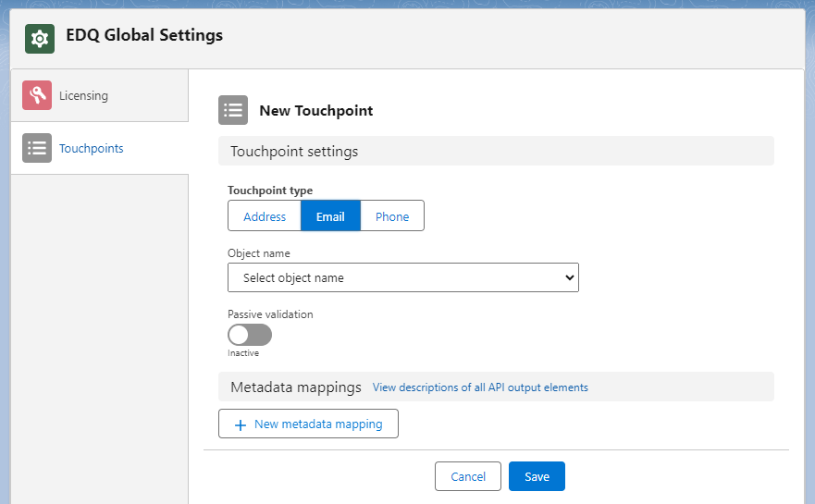Select the Address touchpoint type
Image resolution: width=815 pixels, height=504 pixels.
click(x=265, y=216)
